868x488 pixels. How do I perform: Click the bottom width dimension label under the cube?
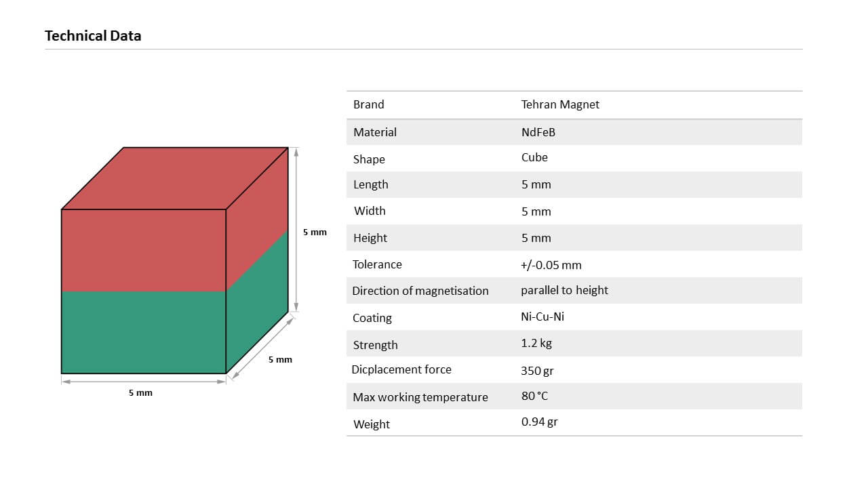(140, 393)
